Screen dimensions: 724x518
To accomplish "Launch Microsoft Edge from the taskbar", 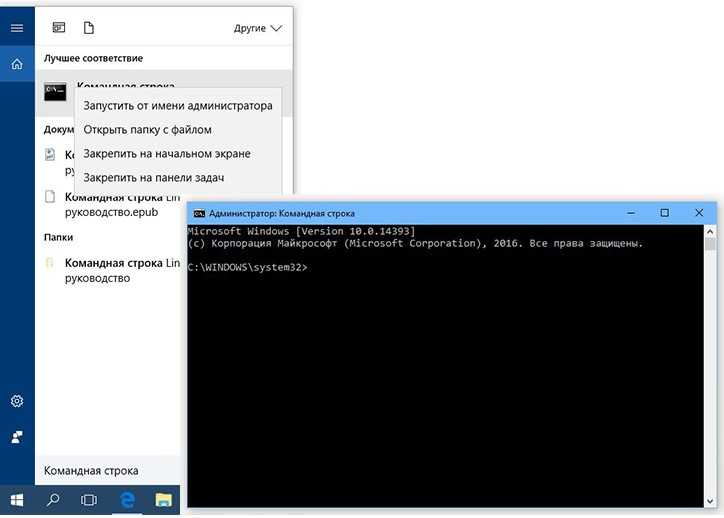I will click(127, 500).
